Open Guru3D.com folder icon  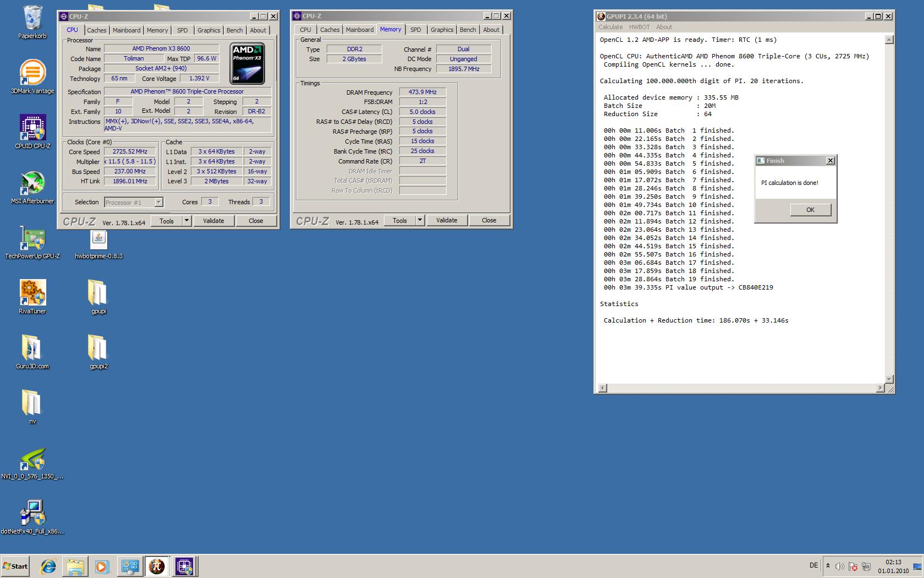coord(32,352)
